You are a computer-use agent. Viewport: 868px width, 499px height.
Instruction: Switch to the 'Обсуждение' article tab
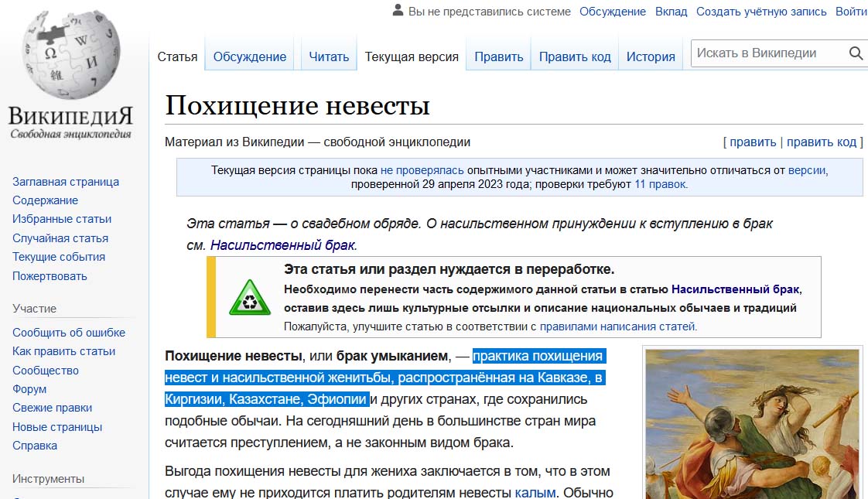250,56
